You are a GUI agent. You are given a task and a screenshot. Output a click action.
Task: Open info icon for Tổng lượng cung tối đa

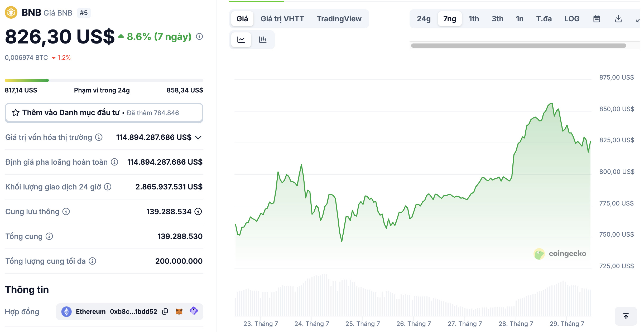pyautogui.click(x=92, y=261)
